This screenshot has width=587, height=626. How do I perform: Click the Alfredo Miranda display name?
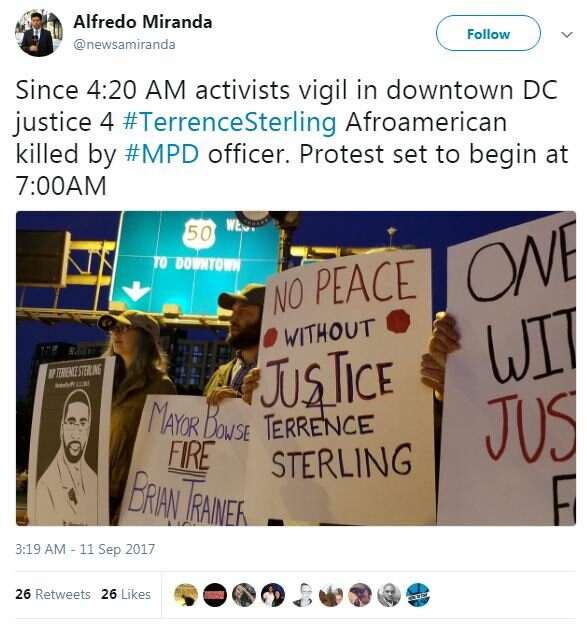coord(143,22)
